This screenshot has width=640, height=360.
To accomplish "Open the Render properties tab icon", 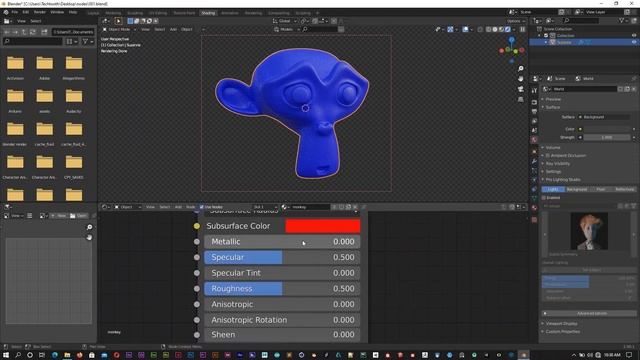I will click(x=534, y=102).
